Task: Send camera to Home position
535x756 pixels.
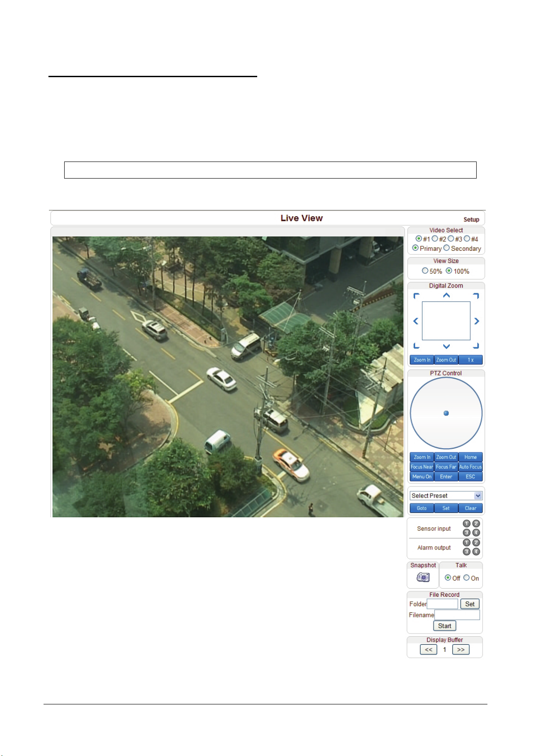Action: coord(470,457)
